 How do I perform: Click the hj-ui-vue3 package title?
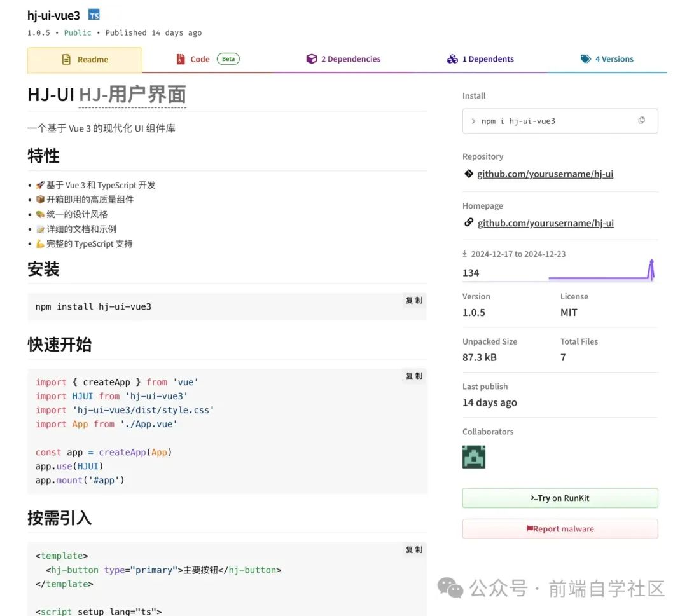click(53, 15)
